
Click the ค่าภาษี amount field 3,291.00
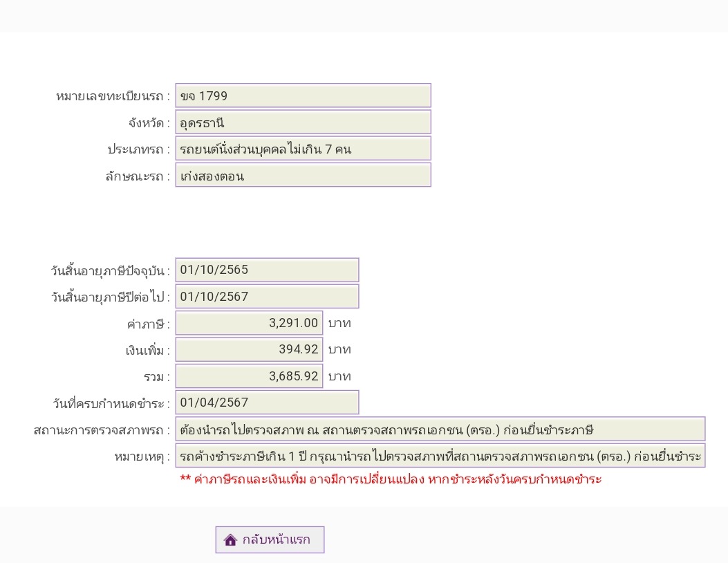click(x=249, y=323)
